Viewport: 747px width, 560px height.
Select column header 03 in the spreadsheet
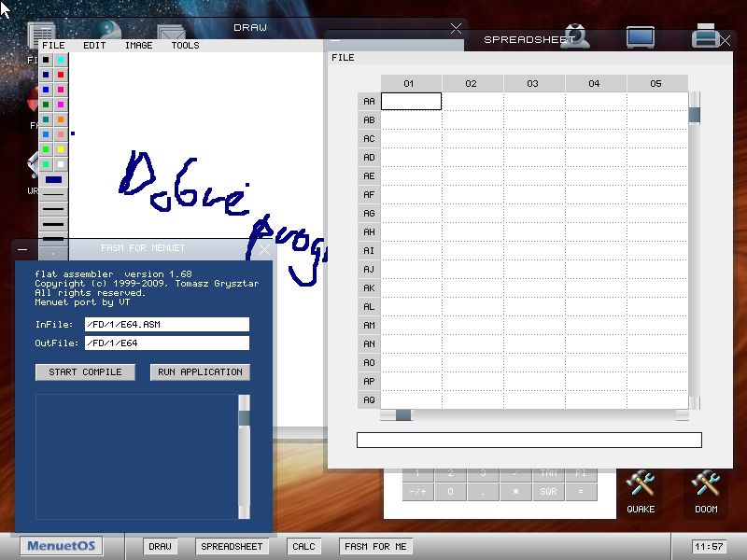pos(532,83)
